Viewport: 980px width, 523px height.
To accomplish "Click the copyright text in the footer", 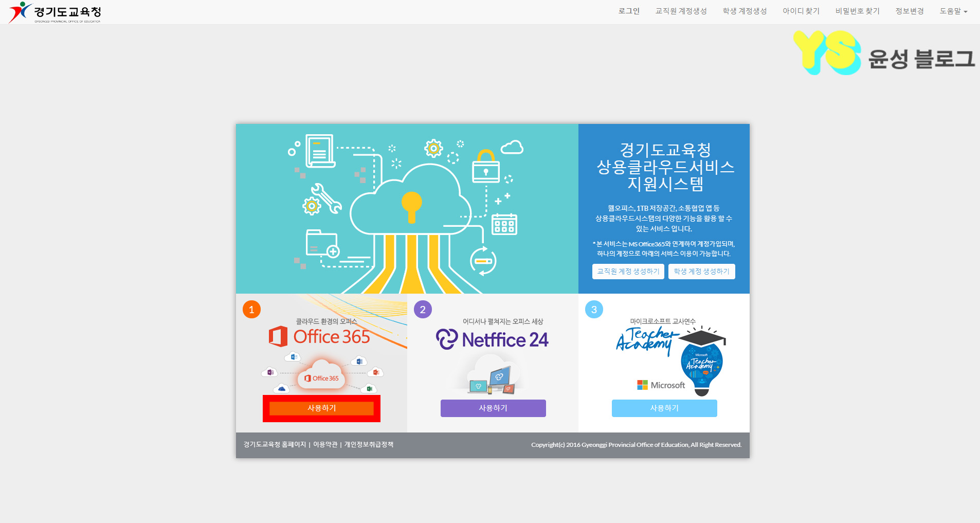I will tap(637, 445).
